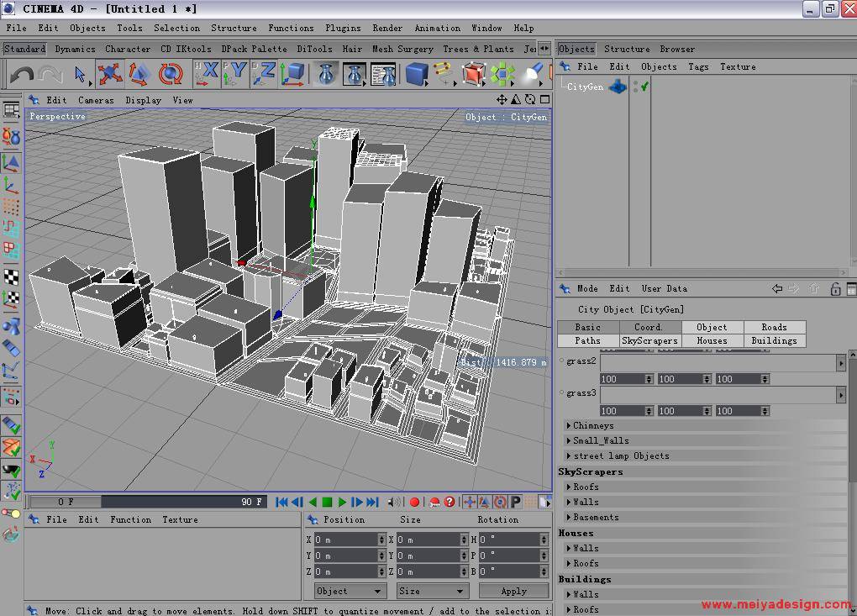The image size is (857, 616).
Task: Click the lock icon in Attributes panel
Action: [x=835, y=288]
